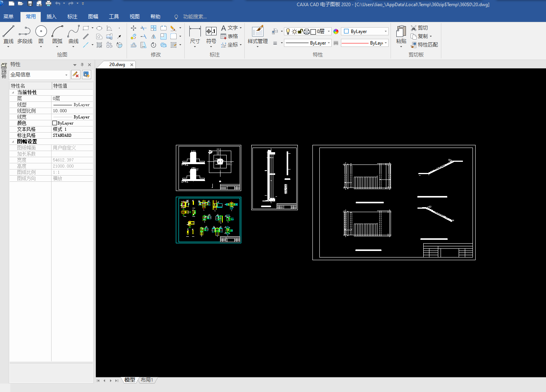This screenshot has width=546, height=392.
Task: Switch to the 视图 ribbon tab
Action: (x=135, y=17)
